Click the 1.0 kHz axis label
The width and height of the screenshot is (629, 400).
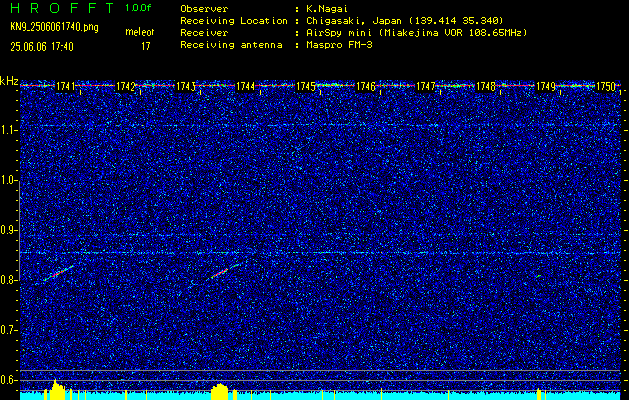point(8,181)
